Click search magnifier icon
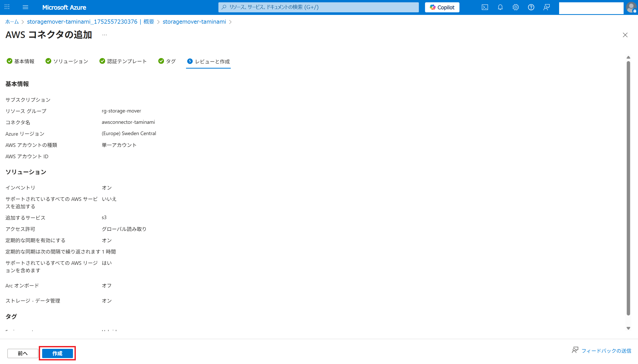 click(224, 7)
